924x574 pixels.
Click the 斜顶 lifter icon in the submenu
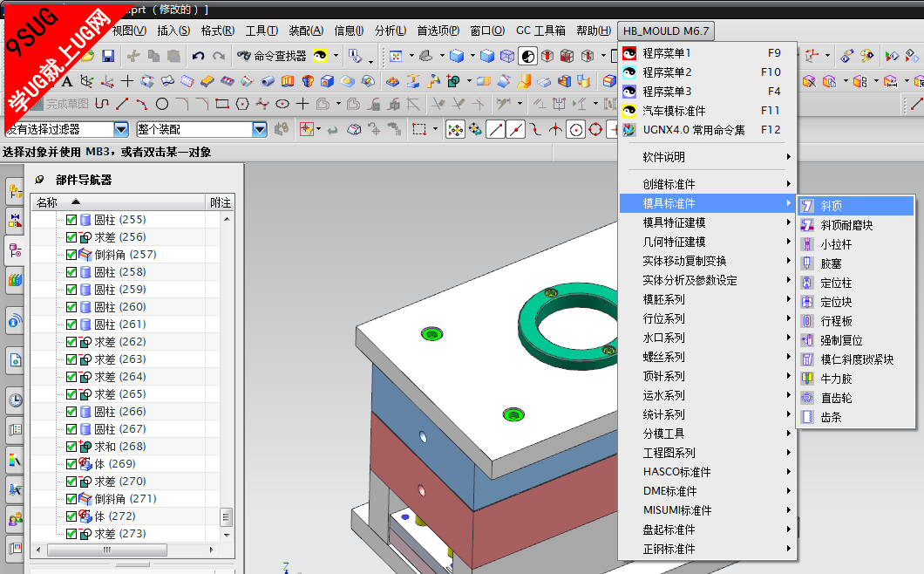(807, 206)
